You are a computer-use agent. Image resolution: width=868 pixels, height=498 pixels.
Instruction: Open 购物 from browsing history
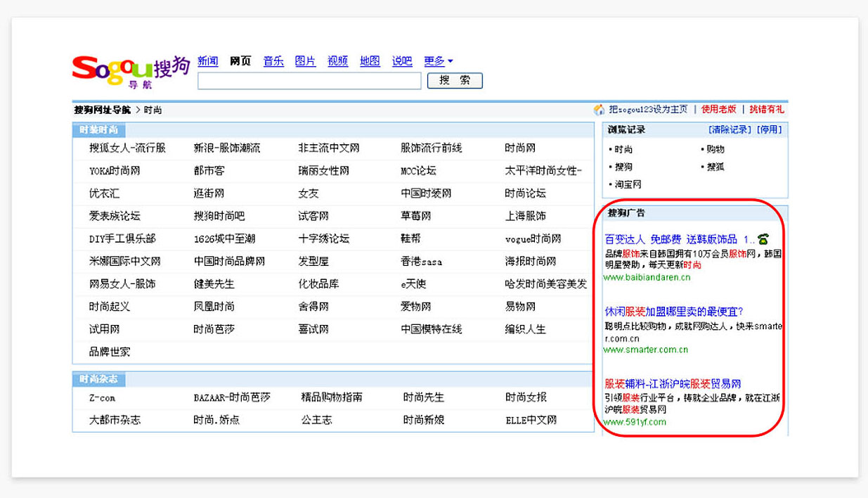click(715, 149)
